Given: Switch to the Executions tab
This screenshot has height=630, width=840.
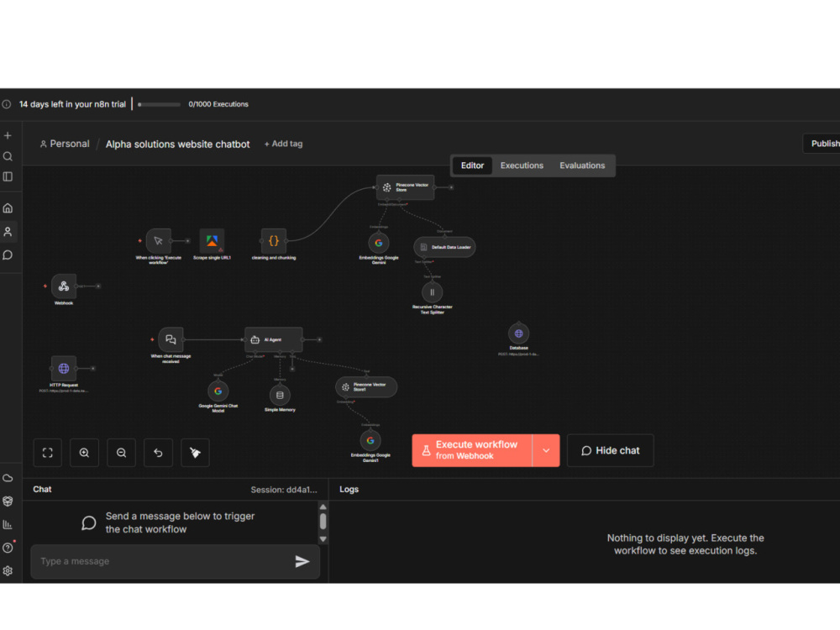Looking at the screenshot, I should (x=522, y=165).
